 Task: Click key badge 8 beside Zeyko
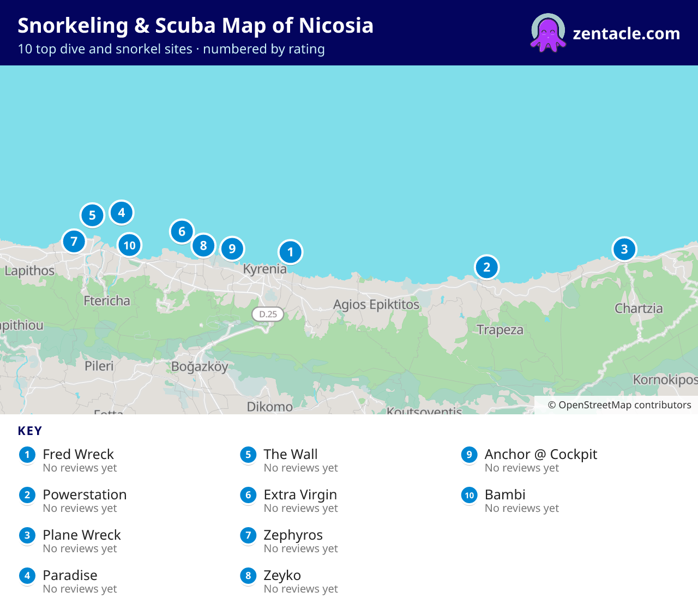[x=248, y=576]
